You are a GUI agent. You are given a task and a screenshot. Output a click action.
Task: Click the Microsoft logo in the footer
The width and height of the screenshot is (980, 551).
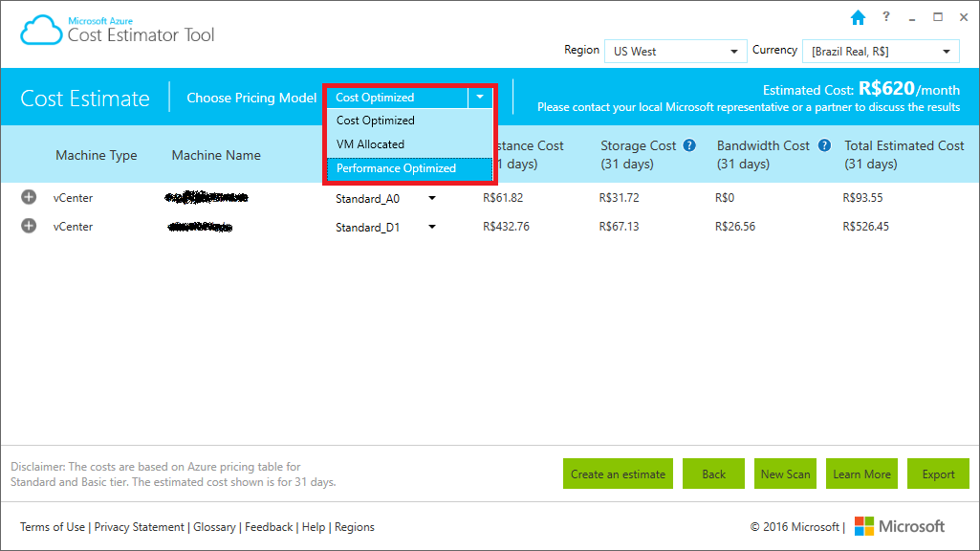[x=900, y=526]
